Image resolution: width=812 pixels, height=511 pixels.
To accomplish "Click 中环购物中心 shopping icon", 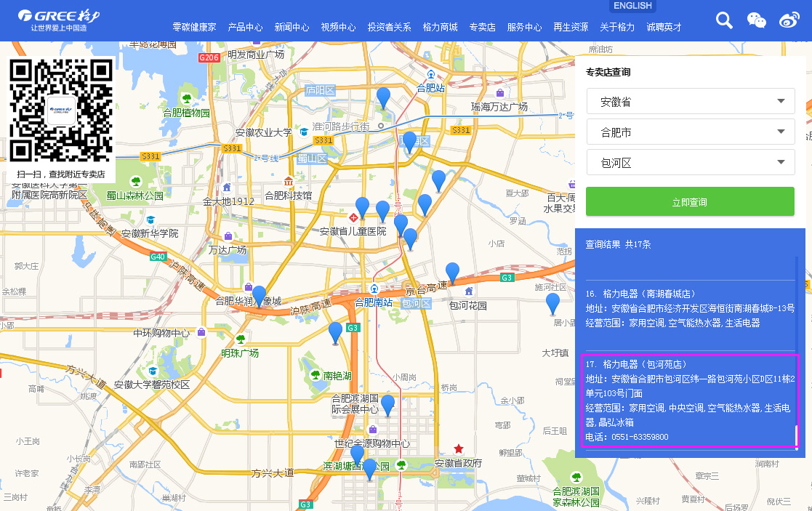I will pyautogui.click(x=201, y=332).
